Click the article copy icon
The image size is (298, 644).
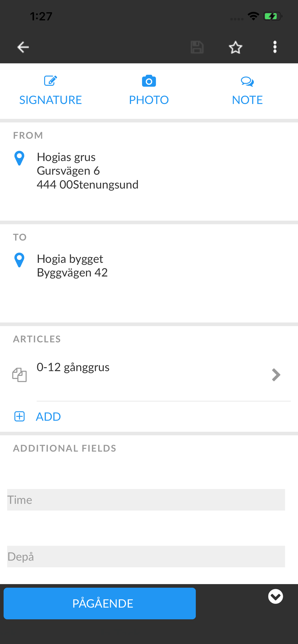19,375
